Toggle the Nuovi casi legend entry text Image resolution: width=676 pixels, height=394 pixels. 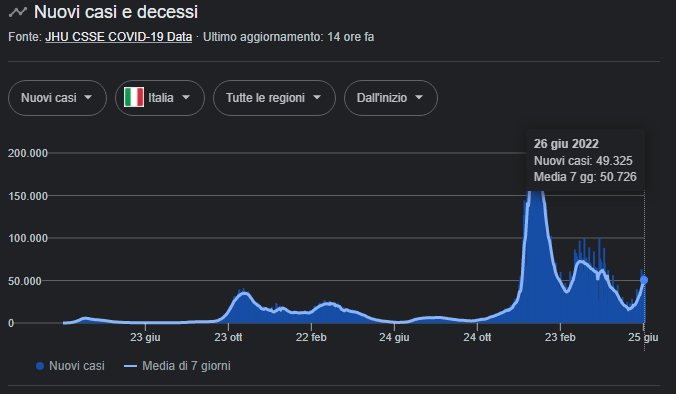pyautogui.click(x=77, y=366)
